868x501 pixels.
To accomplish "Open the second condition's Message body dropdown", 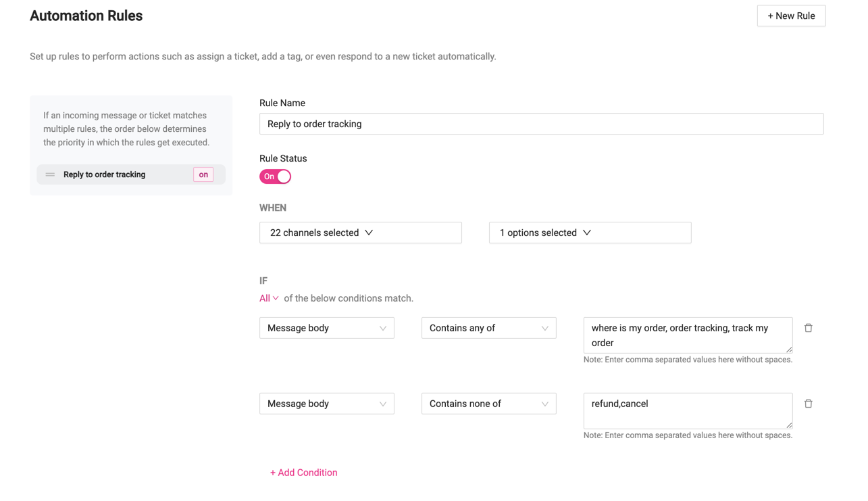I will point(326,404).
